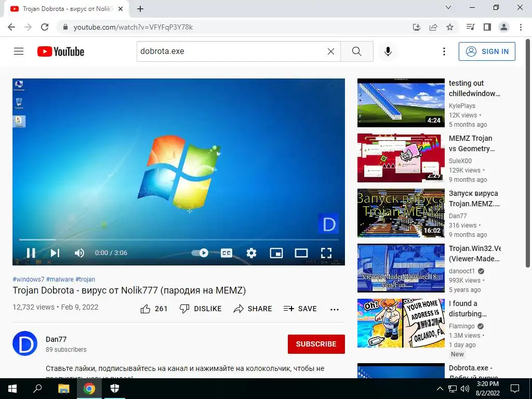Click the SIGN IN button
The width and height of the screenshot is (532, 399).
click(487, 51)
